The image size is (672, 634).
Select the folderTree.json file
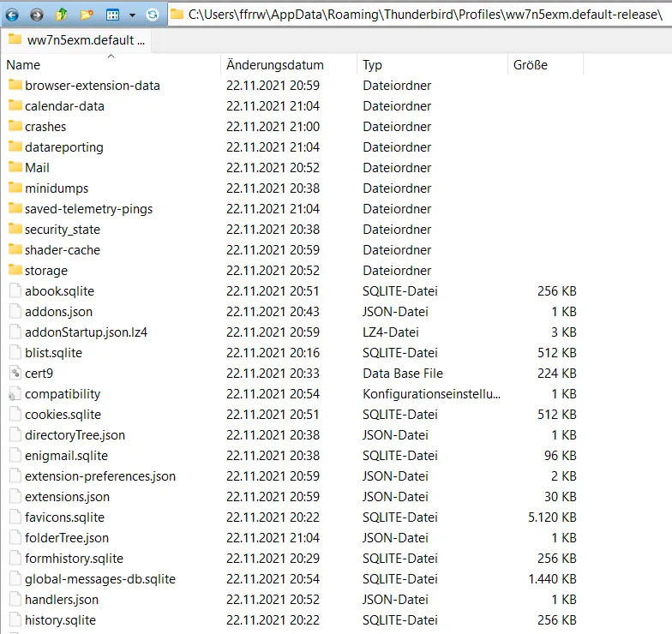coord(67,538)
